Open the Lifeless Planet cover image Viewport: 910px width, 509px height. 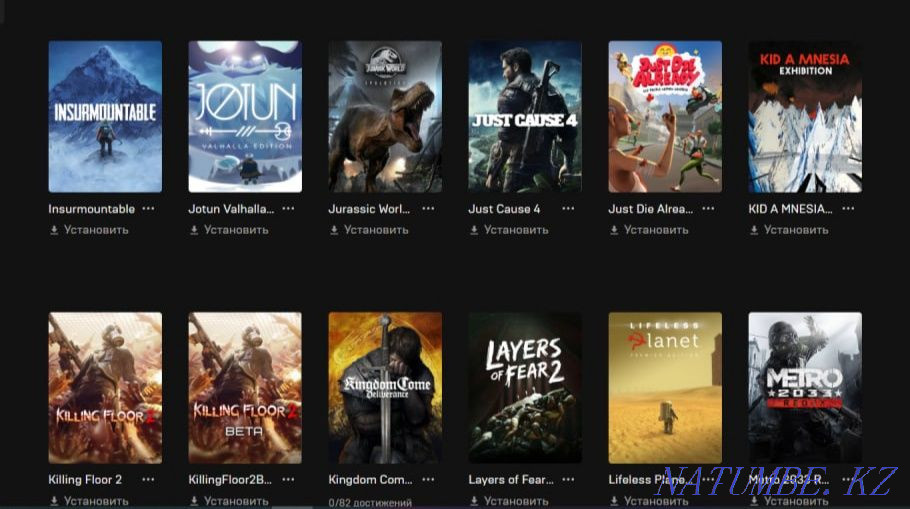click(x=664, y=387)
